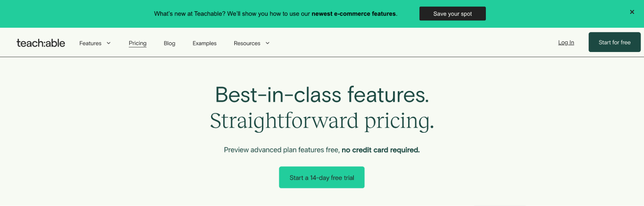Image resolution: width=644 pixels, height=206 pixels.
Task: Expand the Resources dropdown chevron
Action: (x=267, y=43)
